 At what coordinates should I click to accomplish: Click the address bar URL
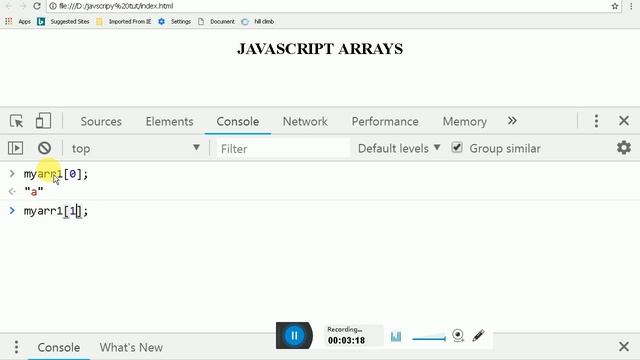116,6
